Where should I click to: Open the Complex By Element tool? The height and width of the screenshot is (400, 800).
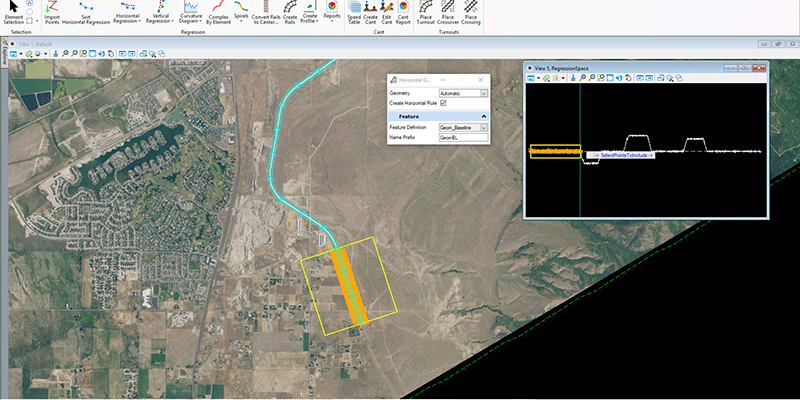point(217,12)
